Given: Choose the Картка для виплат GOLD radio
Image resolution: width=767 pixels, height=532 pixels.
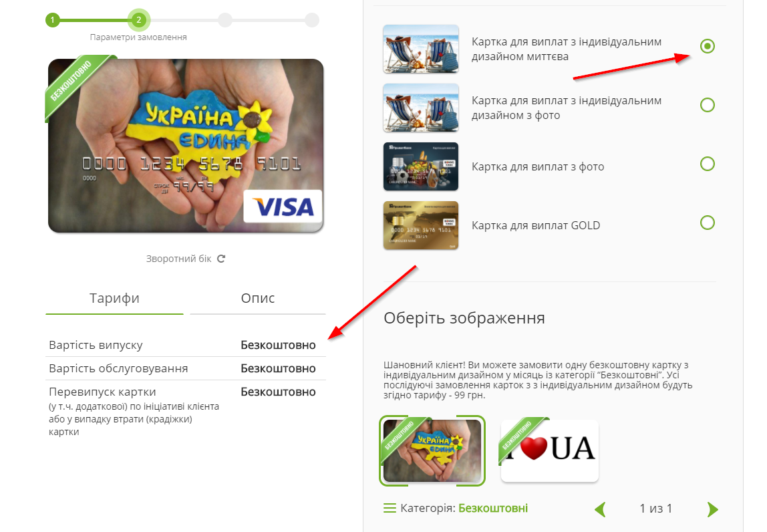Looking at the screenshot, I should coord(708,223).
